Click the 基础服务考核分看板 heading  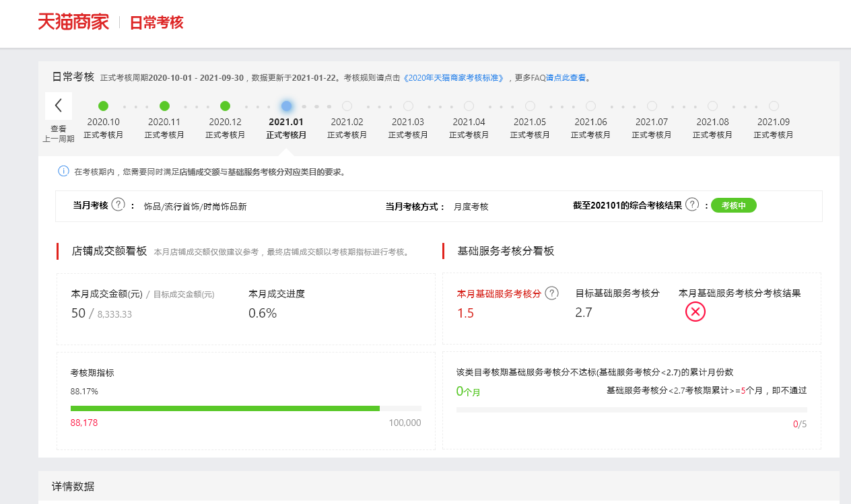[x=506, y=251]
